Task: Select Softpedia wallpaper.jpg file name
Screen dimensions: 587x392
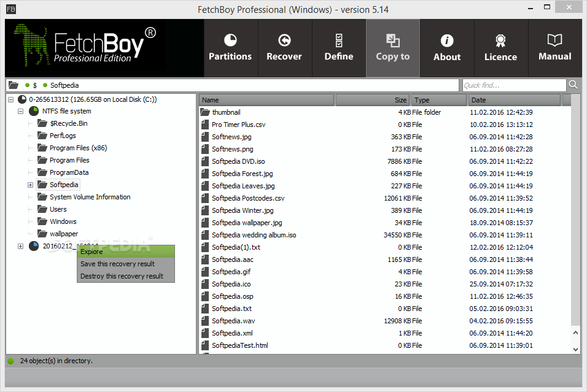Action: click(x=247, y=223)
